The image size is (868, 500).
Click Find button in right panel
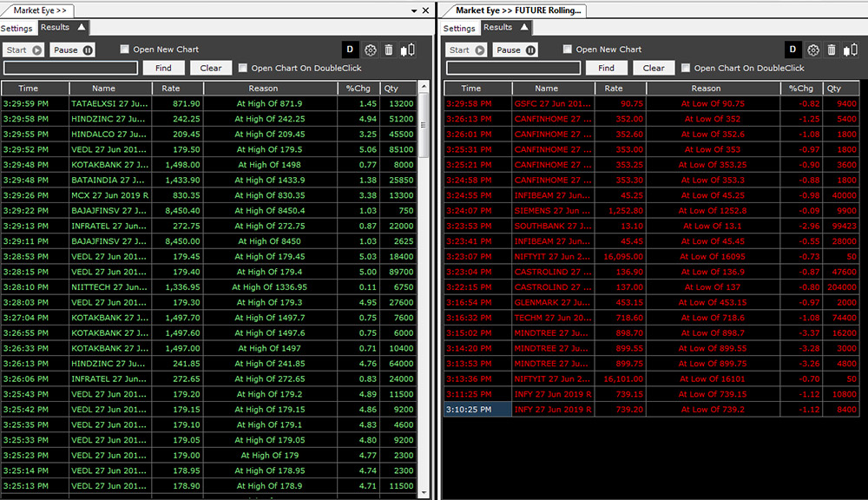click(x=606, y=68)
